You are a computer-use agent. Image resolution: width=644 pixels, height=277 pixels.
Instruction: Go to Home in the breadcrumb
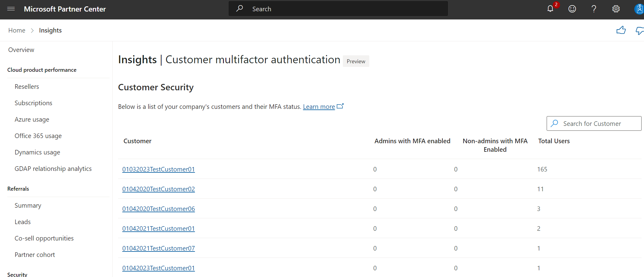coord(17,30)
